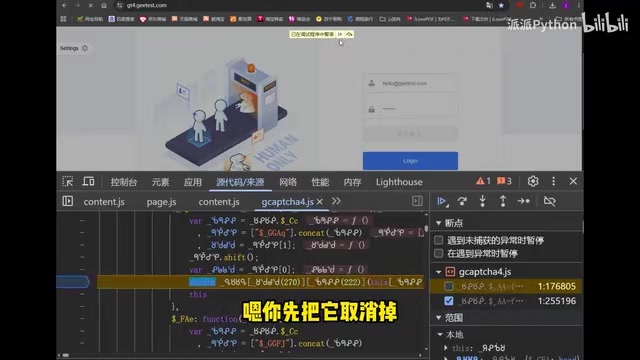Screen dimensions: 640x360
Task: Click the single Step debugger icon
Action: pos(524,201)
